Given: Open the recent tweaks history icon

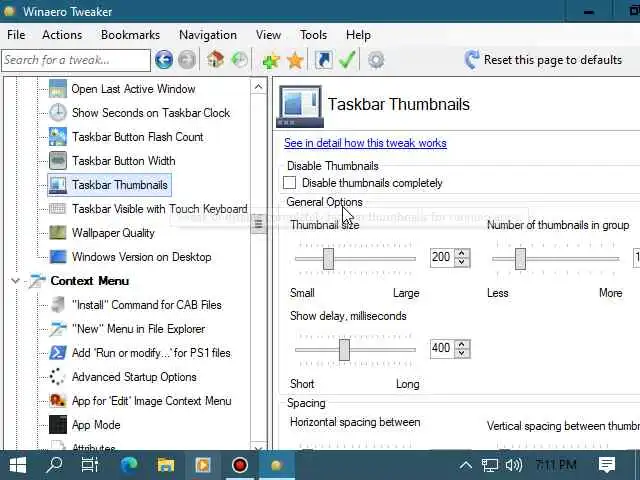Looking at the screenshot, I should [x=240, y=60].
